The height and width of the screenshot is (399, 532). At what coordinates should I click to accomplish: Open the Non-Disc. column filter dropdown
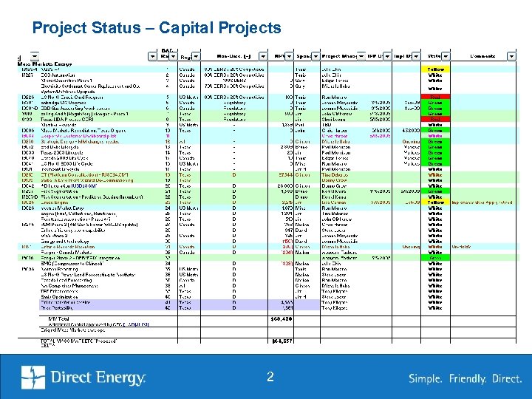click(x=263, y=56)
